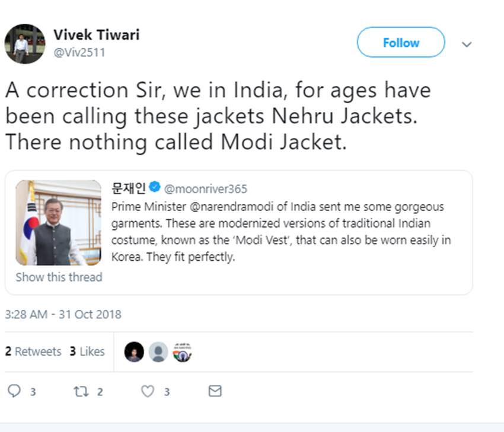Like the tweet with heart icon
This screenshot has width=504, height=432.
point(148,391)
